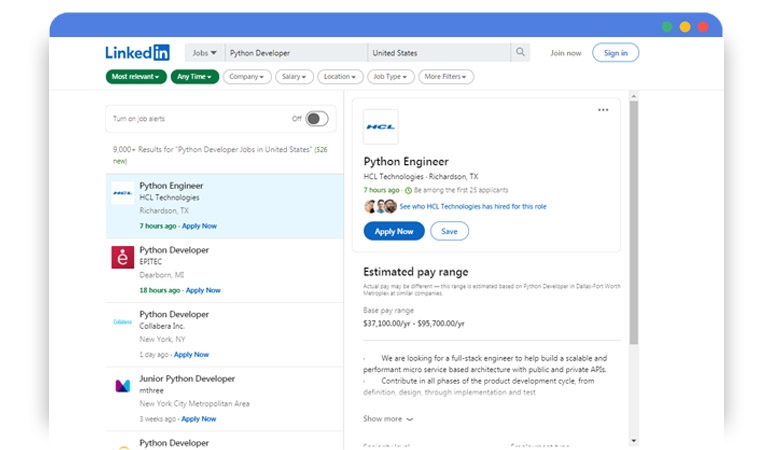Viewport: 762px width, 450px height.
Task: Click the Python Developer search keyword field
Action: (x=294, y=53)
